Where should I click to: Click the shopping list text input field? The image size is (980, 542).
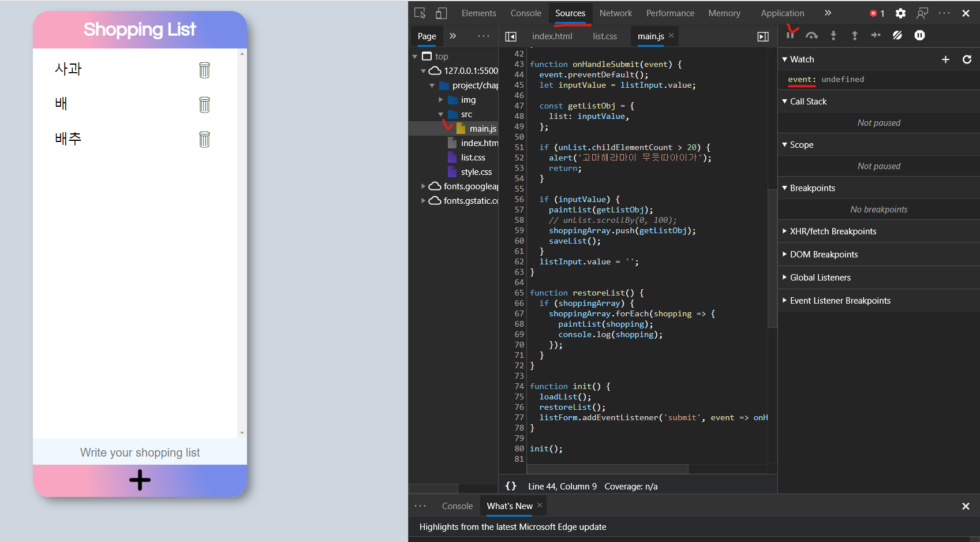click(140, 453)
